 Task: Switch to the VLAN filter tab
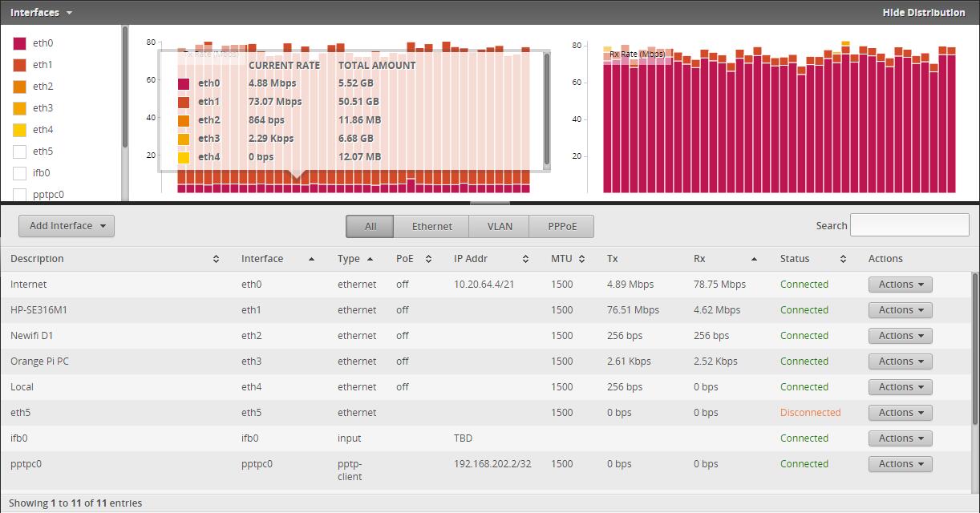[x=500, y=226]
